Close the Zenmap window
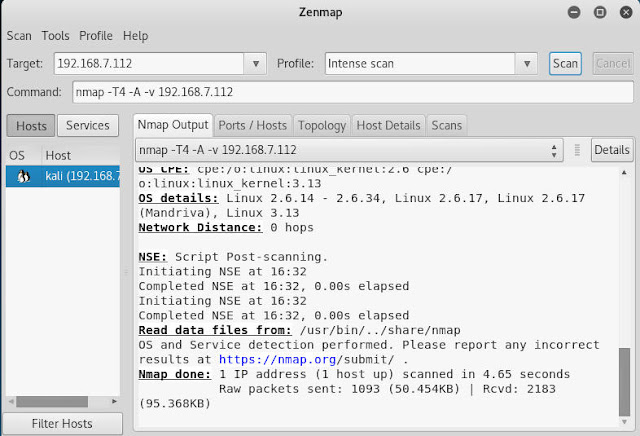This screenshot has width=640, height=436. 626,12
